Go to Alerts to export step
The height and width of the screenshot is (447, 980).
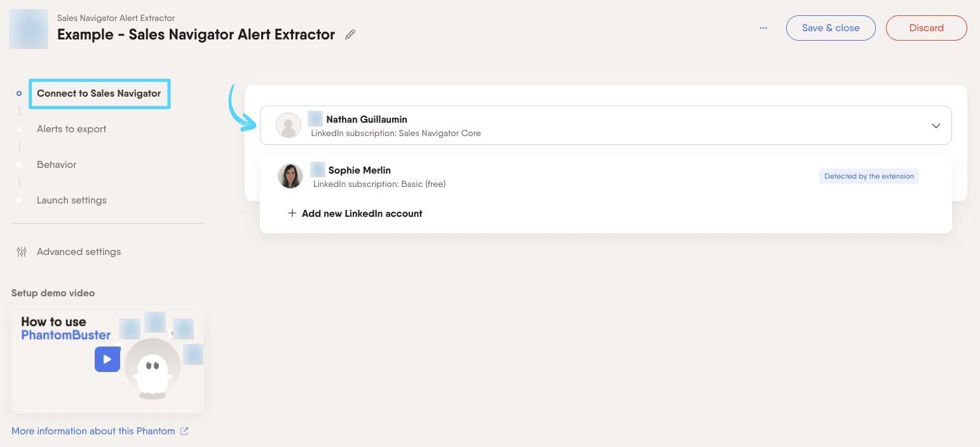click(71, 129)
